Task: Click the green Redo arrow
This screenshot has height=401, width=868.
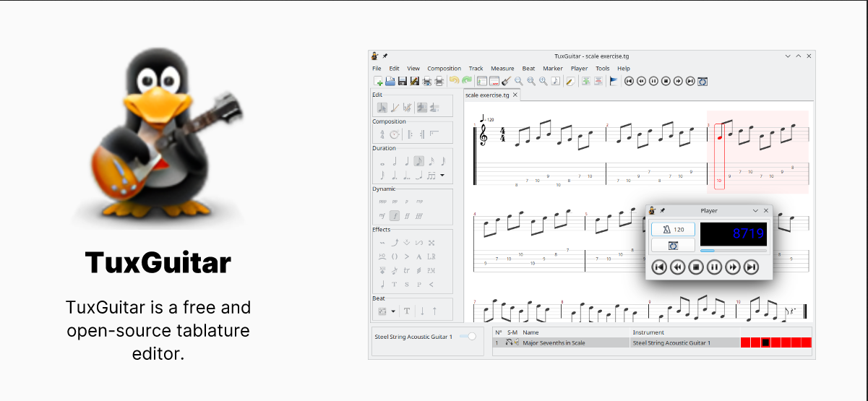Action: (x=467, y=80)
